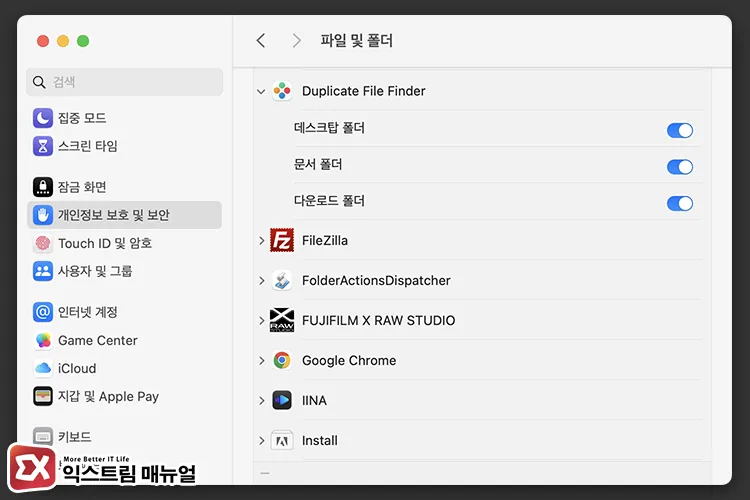Collapse the Duplicate File Finder row

[261, 91]
